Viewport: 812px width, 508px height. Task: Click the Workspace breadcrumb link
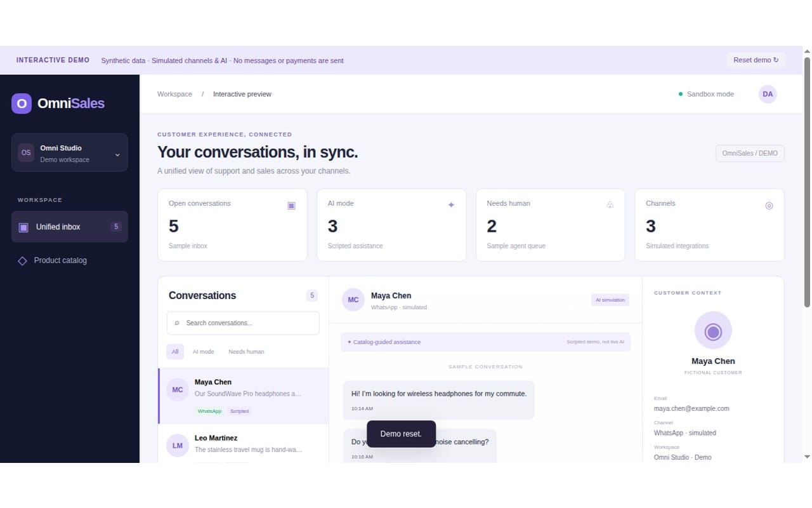[174, 94]
